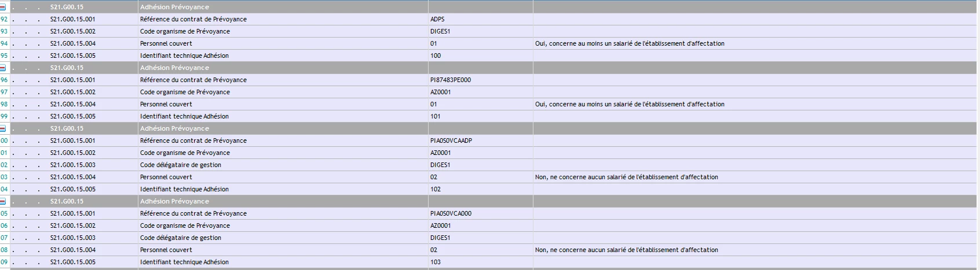Click S21.G00.15.004 code in row 08

click(73, 250)
